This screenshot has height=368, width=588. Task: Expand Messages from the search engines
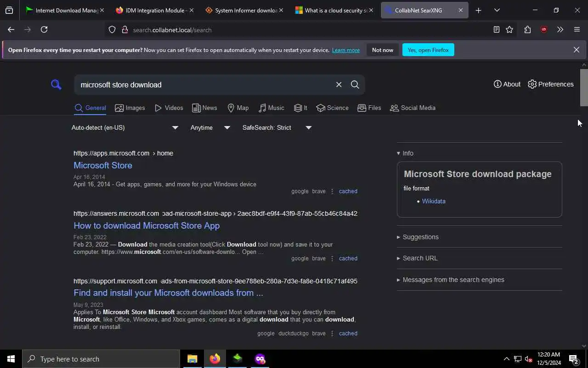[450, 280]
